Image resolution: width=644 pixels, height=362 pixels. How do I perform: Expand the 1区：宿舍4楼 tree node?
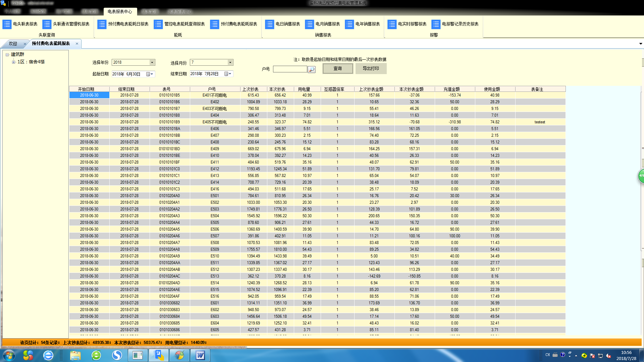13,62
